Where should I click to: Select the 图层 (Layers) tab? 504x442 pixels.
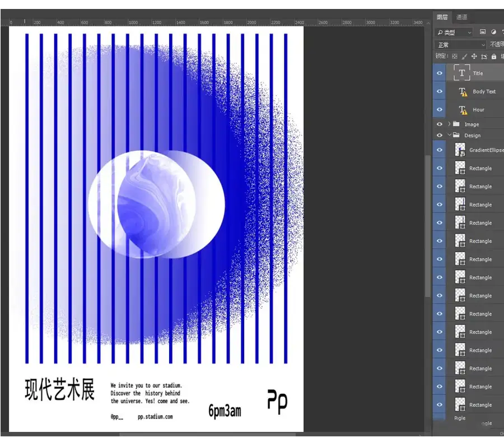click(x=442, y=17)
